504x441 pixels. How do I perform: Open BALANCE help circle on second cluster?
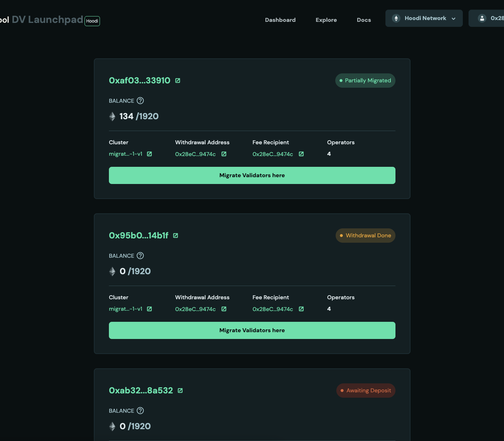[140, 256]
